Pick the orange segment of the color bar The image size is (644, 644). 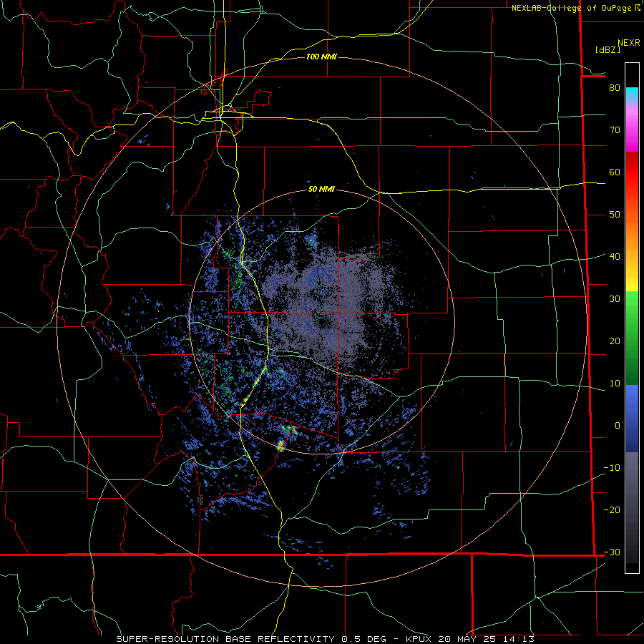coord(632,238)
